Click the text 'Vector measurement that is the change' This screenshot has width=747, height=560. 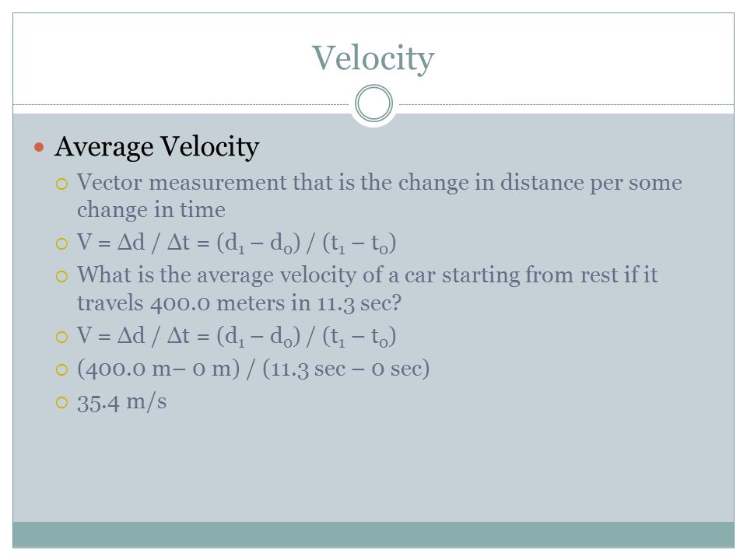tap(272, 183)
